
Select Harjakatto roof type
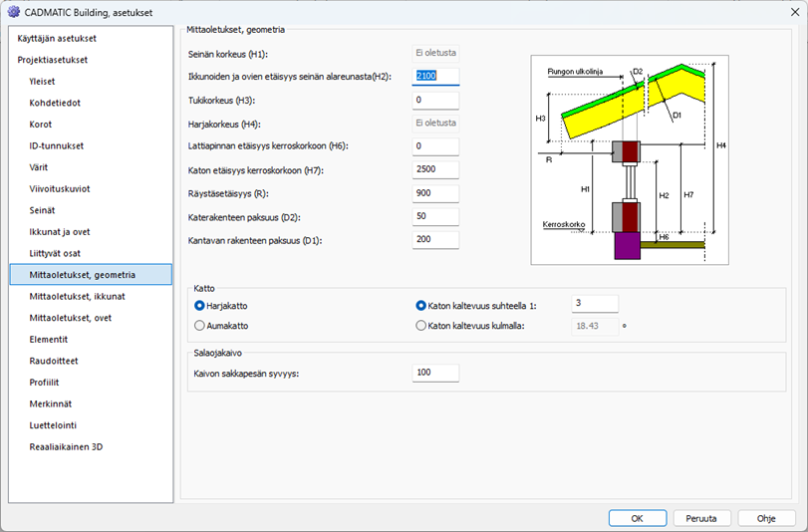point(200,305)
